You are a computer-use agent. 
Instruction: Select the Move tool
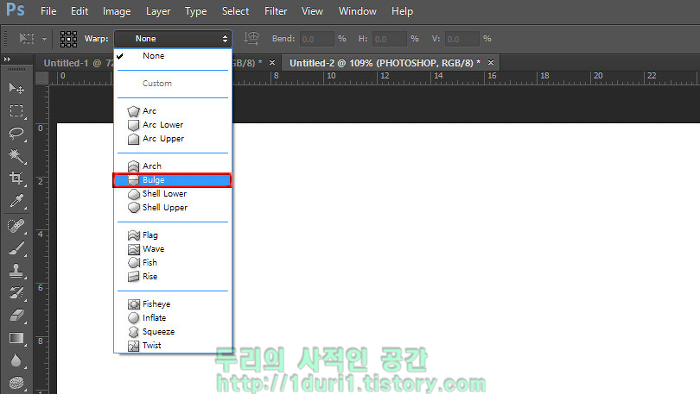(x=16, y=88)
